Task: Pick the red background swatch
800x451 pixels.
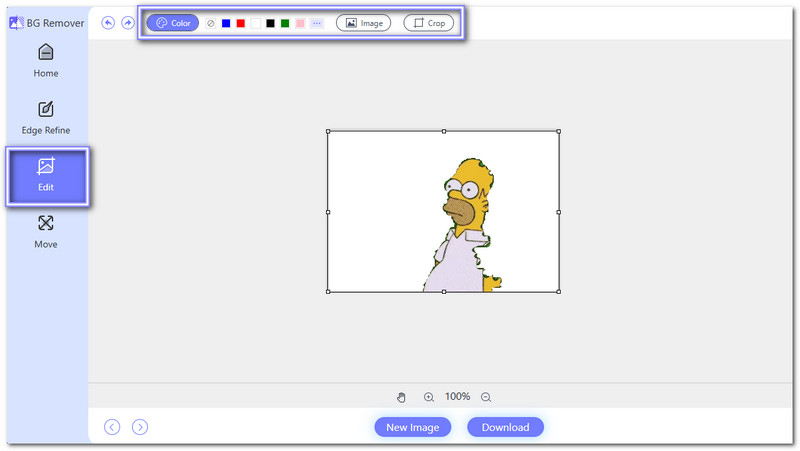Action: click(241, 23)
